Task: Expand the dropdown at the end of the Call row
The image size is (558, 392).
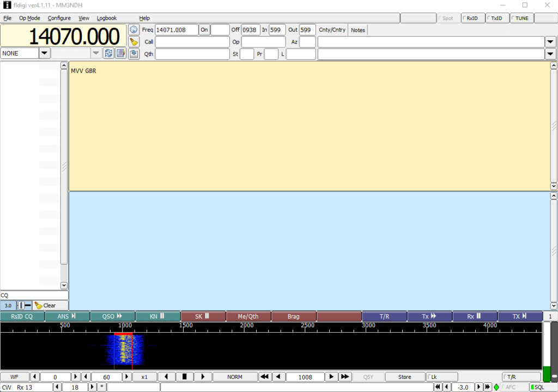Action: pos(550,42)
